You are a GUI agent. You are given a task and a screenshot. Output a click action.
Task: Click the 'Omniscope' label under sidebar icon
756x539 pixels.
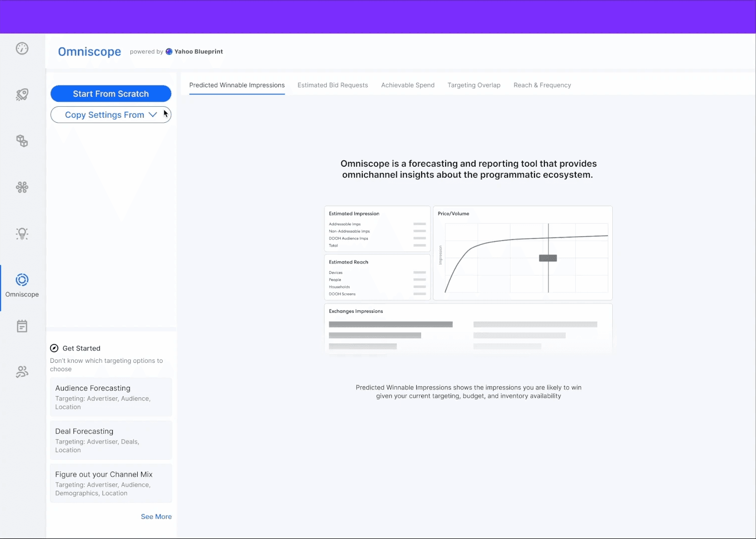(x=22, y=294)
